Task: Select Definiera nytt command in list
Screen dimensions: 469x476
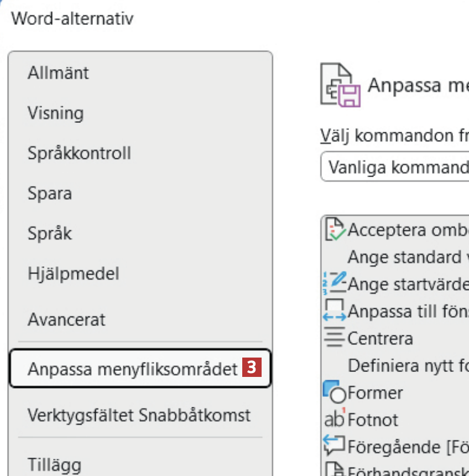Action: coord(408,365)
